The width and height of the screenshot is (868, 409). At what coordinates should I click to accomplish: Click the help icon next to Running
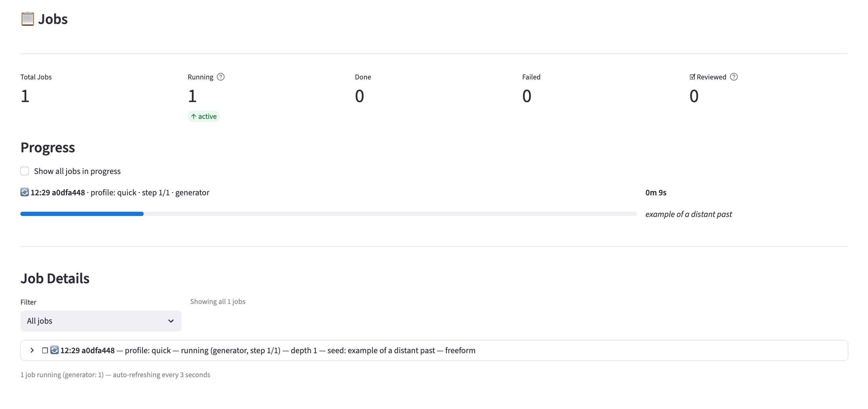221,77
